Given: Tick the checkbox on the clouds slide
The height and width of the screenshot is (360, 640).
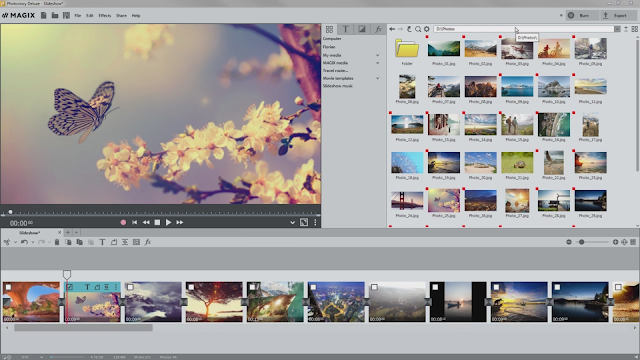Looking at the screenshot, I should (130, 287).
